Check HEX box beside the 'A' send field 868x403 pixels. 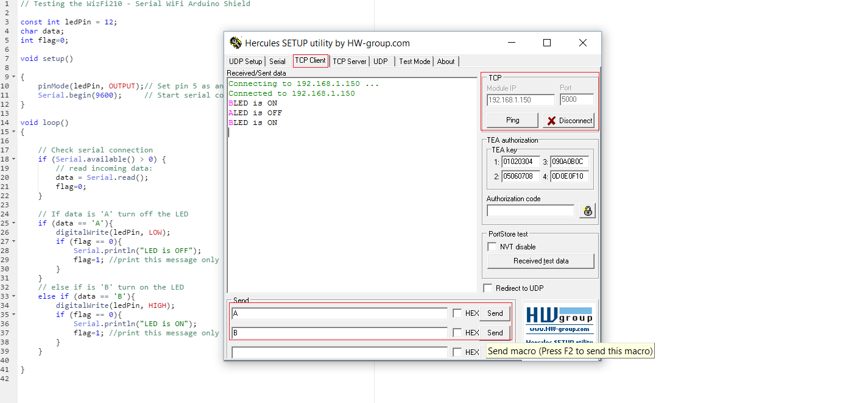(x=457, y=313)
